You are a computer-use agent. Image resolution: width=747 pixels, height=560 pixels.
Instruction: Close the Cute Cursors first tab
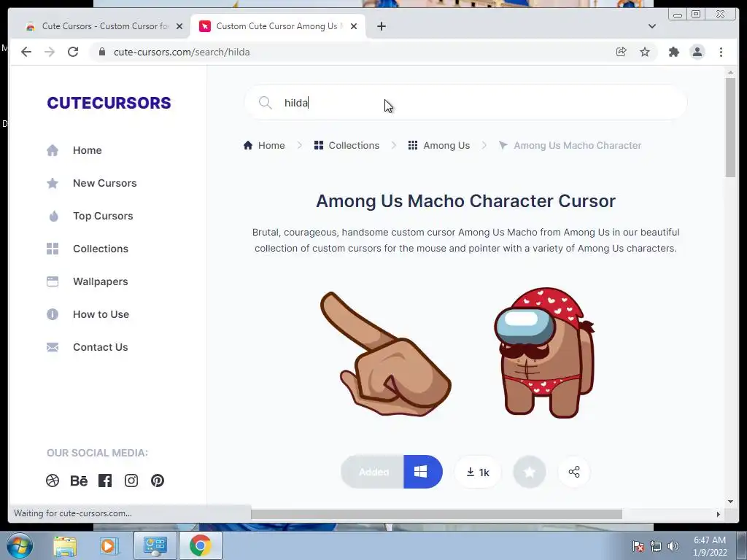coord(179,26)
